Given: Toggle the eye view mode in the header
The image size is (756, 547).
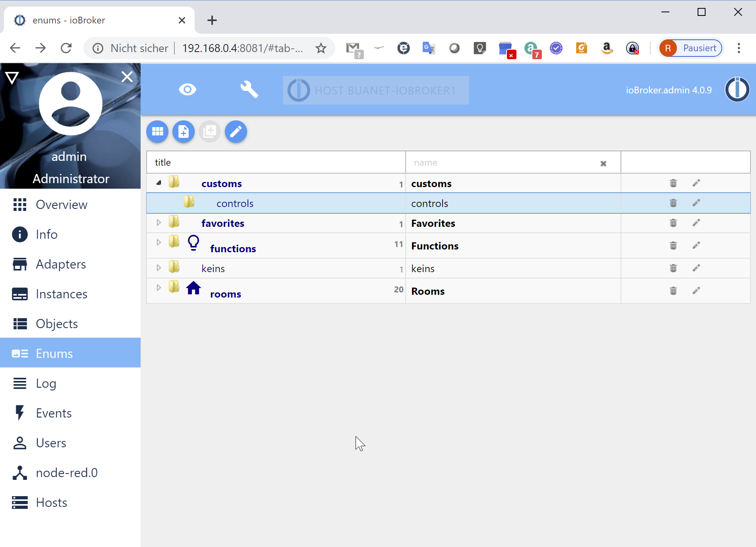Looking at the screenshot, I should coord(188,89).
